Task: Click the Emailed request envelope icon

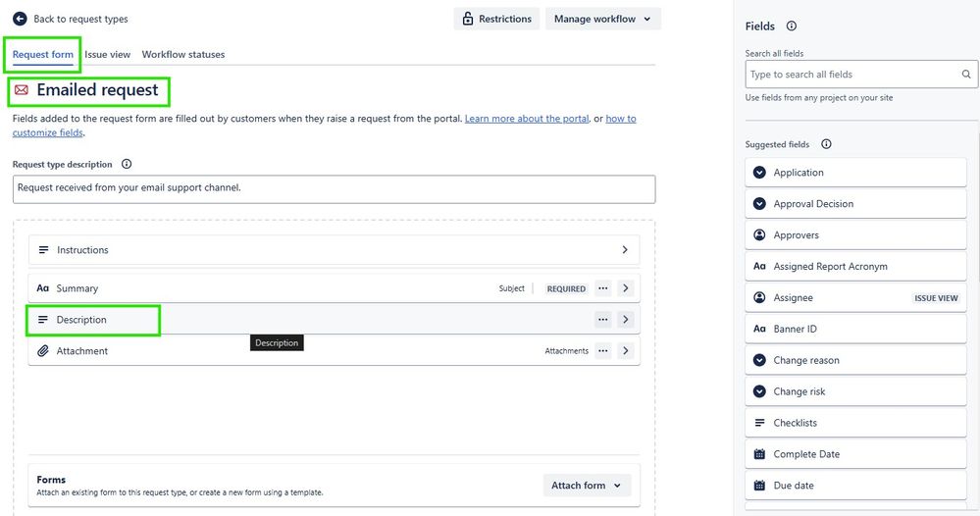Action: point(22,90)
